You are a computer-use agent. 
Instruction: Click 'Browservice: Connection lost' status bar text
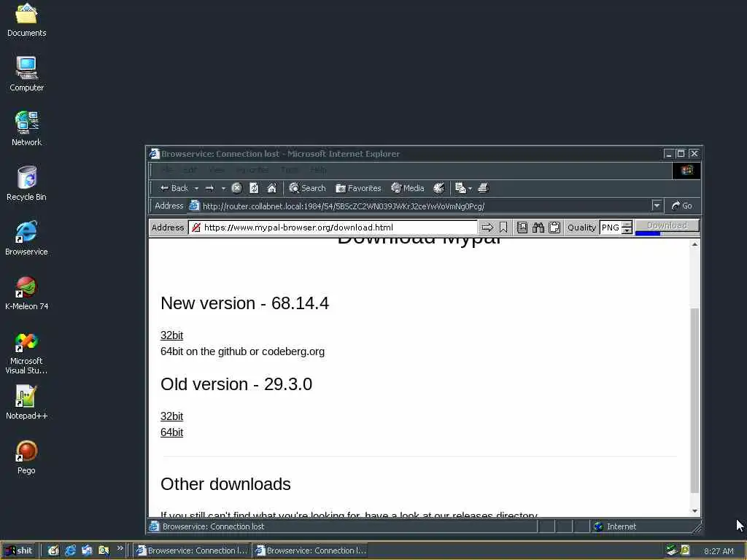coord(213,526)
